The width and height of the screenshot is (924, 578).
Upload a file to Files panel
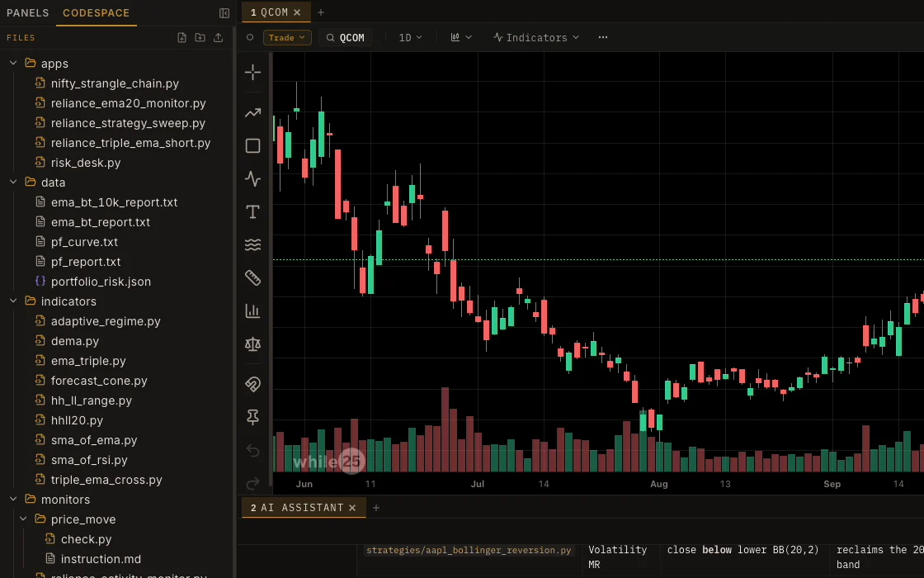[x=219, y=37]
